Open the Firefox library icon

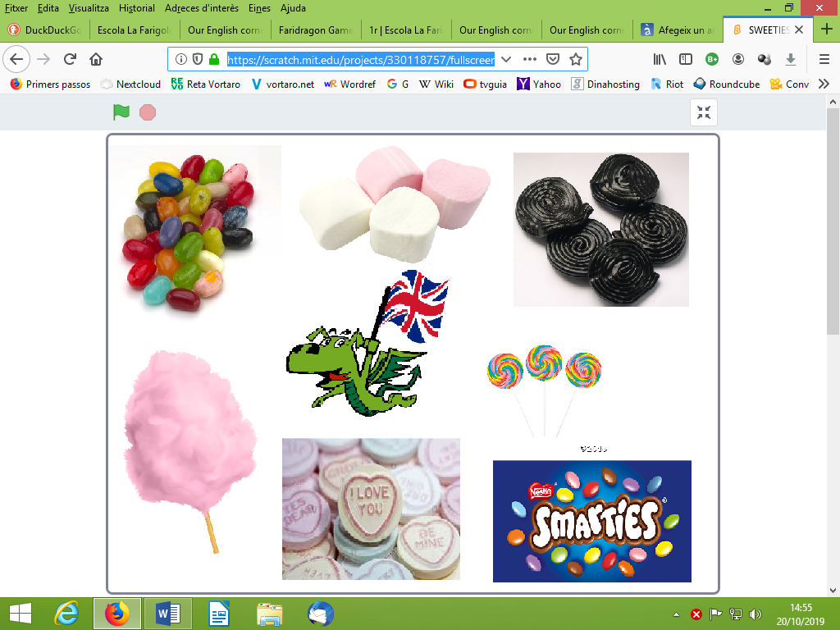pos(660,59)
